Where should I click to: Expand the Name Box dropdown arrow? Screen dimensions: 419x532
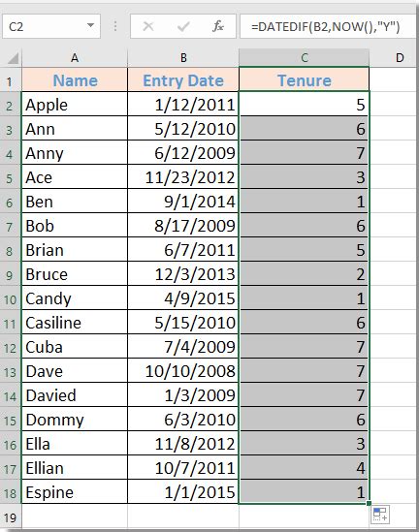(90, 25)
